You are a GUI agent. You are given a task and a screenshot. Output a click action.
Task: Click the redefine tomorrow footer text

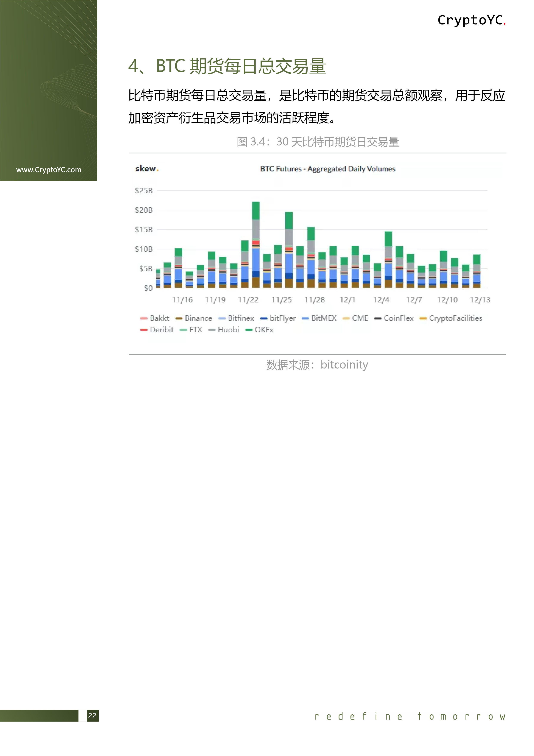(410, 717)
